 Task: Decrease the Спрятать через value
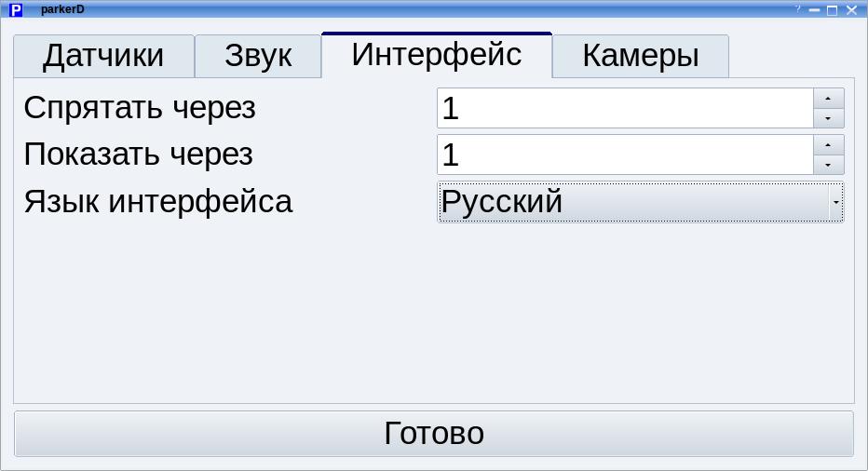click(828, 118)
